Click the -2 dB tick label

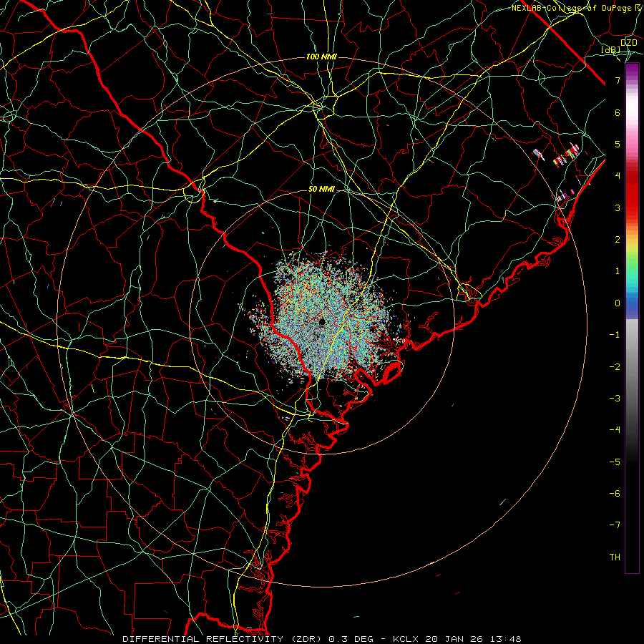pyautogui.click(x=615, y=367)
